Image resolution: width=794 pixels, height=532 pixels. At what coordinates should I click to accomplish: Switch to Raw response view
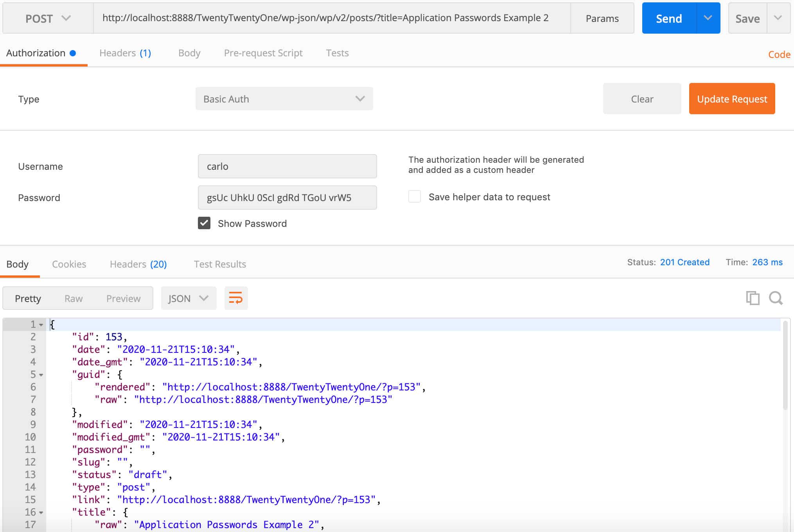pyautogui.click(x=73, y=298)
